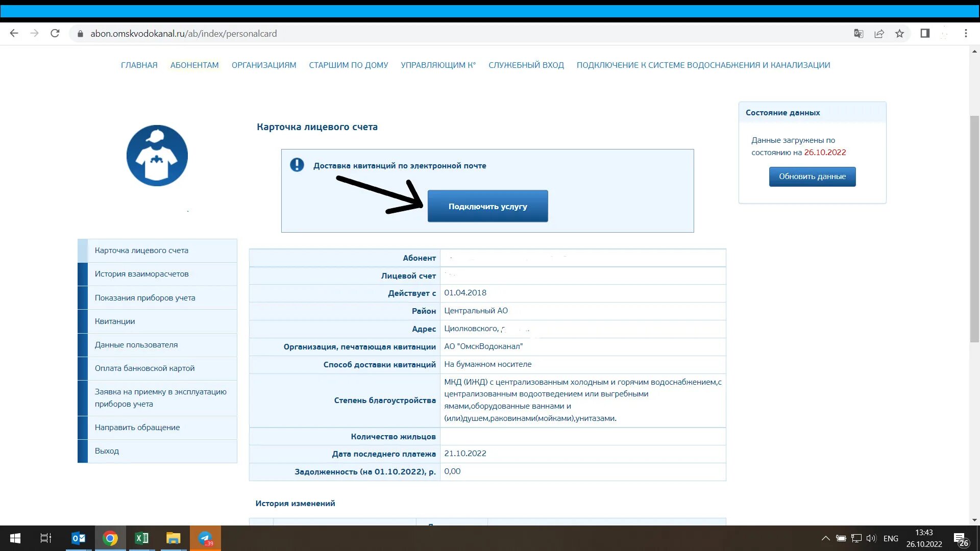The height and width of the screenshot is (551, 980).
Task: Show hidden system tray icons chevron
Action: click(825, 538)
